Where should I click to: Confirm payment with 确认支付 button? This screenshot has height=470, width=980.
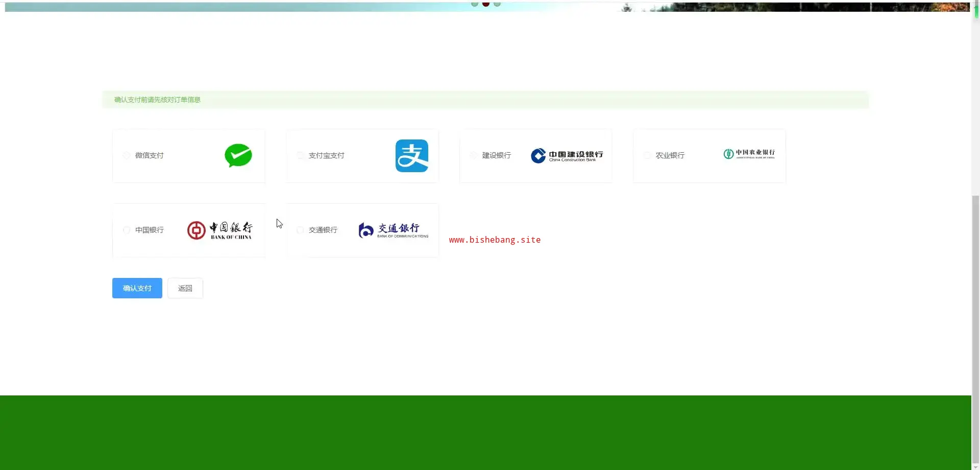137,288
